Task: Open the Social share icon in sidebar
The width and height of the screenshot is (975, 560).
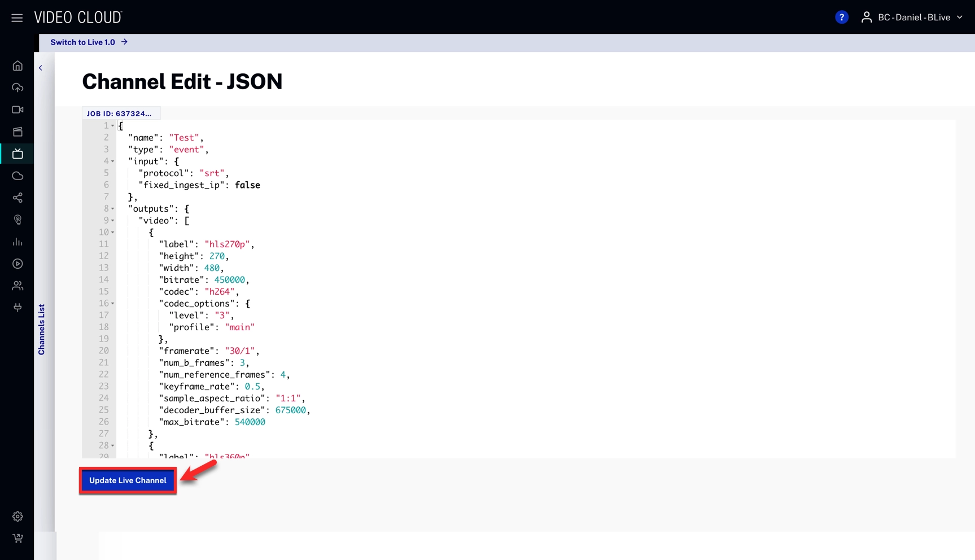Action: (x=18, y=198)
